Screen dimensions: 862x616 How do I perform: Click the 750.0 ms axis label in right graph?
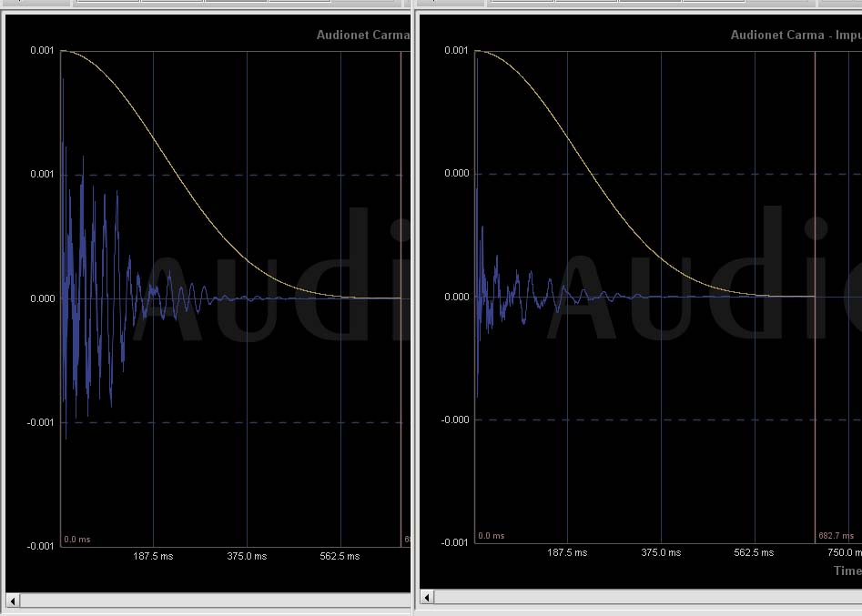(843, 552)
